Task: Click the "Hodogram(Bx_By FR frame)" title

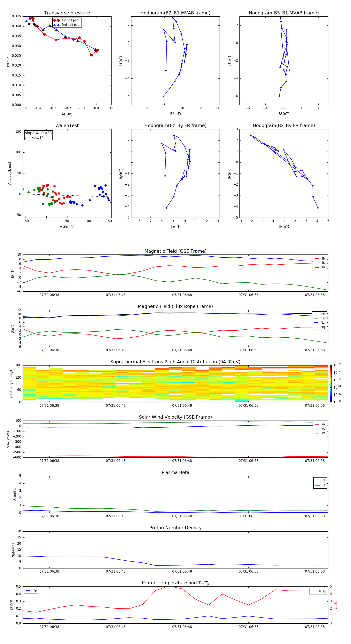Action: tap(284, 125)
